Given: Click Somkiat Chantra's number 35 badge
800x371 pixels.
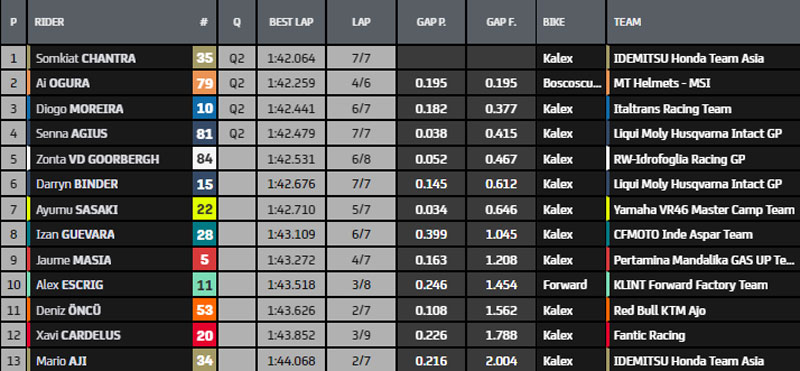Looking at the screenshot, I should [x=205, y=58].
